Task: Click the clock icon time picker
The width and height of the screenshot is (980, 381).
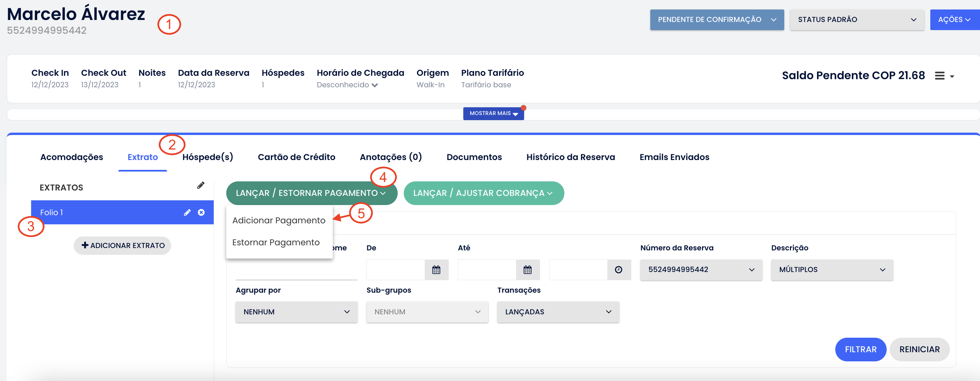Action: point(619,270)
